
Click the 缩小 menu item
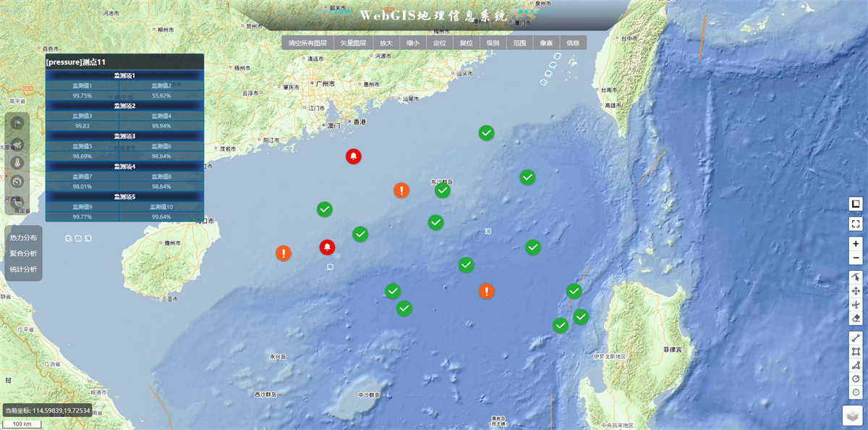pos(412,43)
